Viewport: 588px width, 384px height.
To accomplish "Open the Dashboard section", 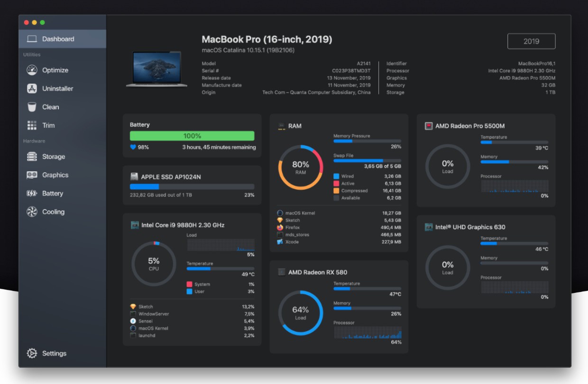I will point(62,39).
